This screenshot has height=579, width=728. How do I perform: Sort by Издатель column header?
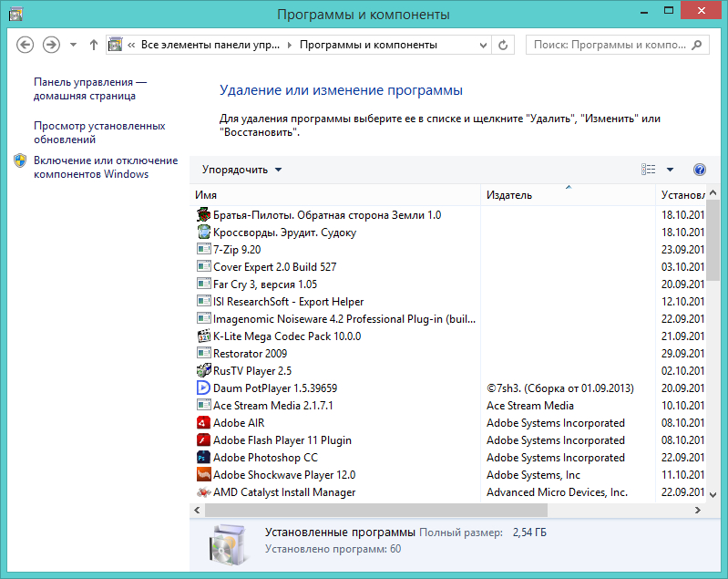click(x=568, y=195)
